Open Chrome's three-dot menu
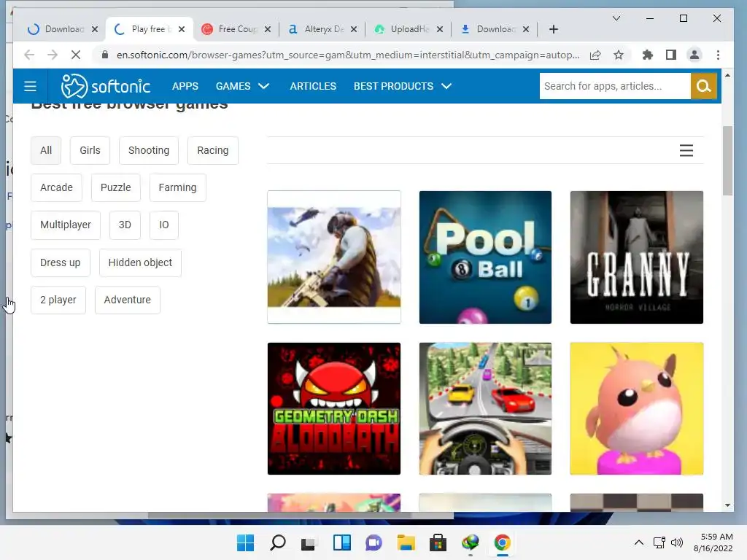747x560 pixels. click(718, 55)
